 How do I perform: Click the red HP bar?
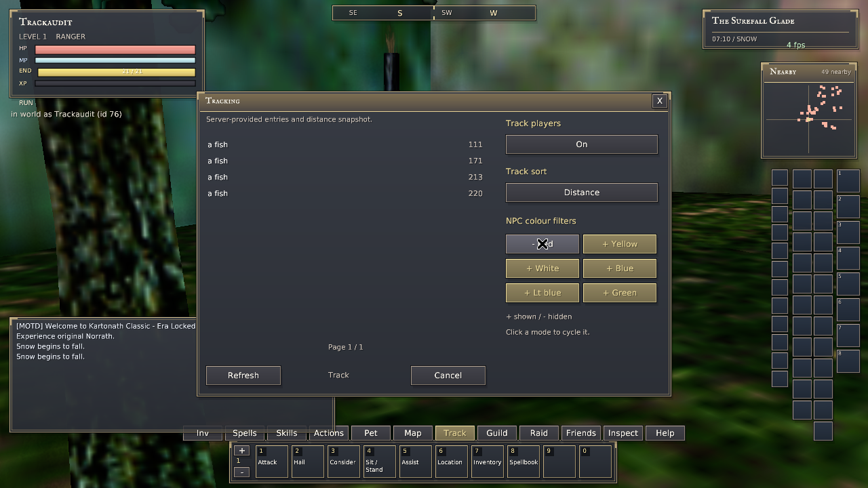pyautogui.click(x=115, y=49)
